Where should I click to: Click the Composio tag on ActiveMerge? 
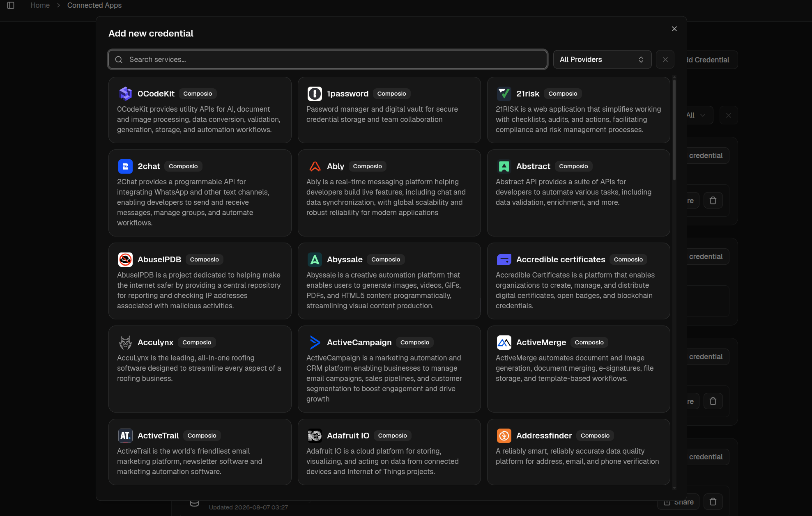click(x=589, y=342)
